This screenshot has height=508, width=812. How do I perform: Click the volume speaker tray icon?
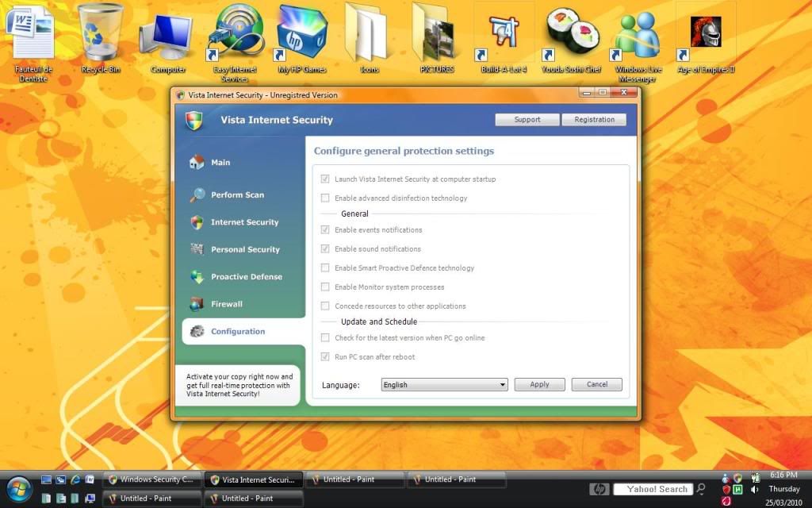(755, 489)
